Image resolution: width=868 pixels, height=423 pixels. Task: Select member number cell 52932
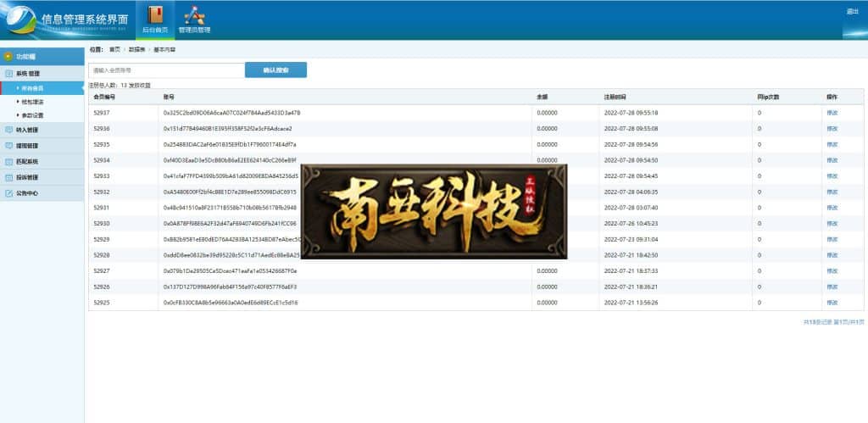(102, 192)
